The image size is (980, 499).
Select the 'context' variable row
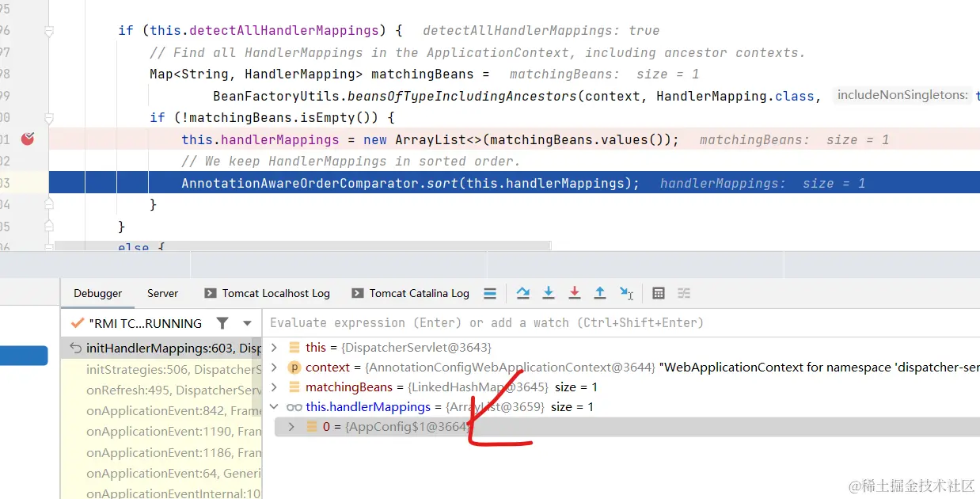[x=621, y=368]
